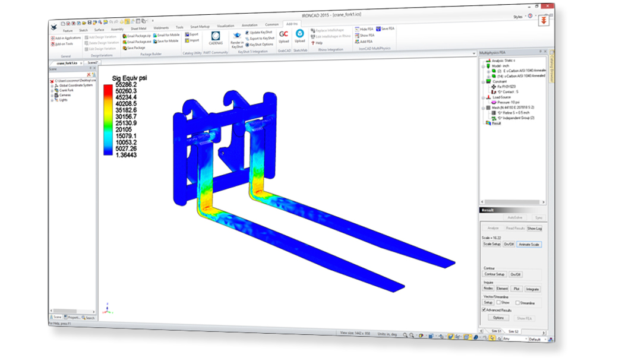Switch to the Sim S1 bottom tab
The width and height of the screenshot is (638, 364).
(496, 331)
